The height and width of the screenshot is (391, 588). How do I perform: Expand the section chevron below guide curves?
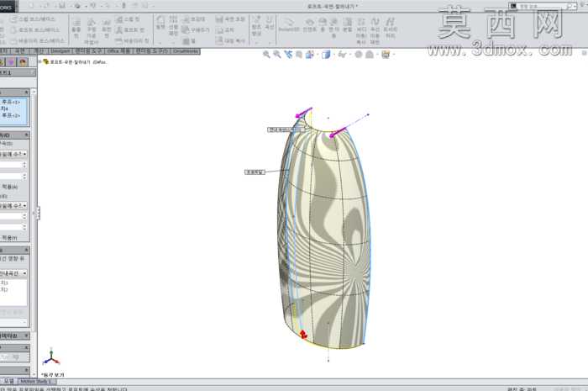tap(26, 336)
